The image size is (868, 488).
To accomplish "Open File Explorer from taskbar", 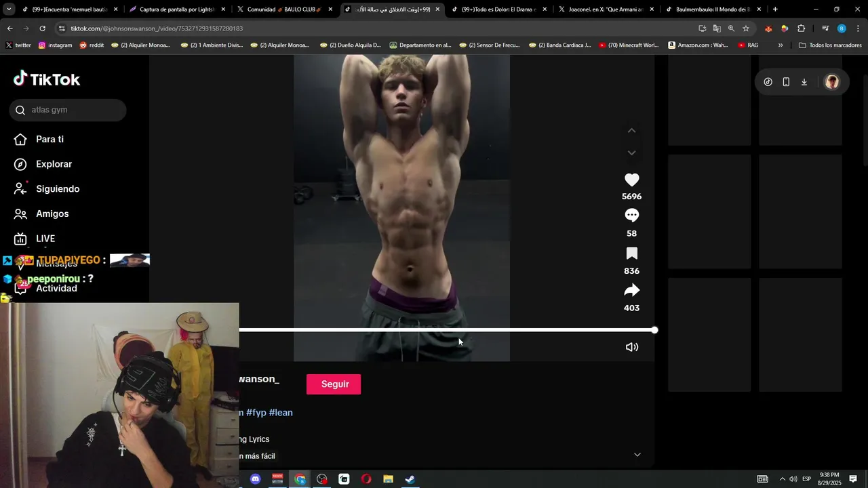I will (x=388, y=479).
